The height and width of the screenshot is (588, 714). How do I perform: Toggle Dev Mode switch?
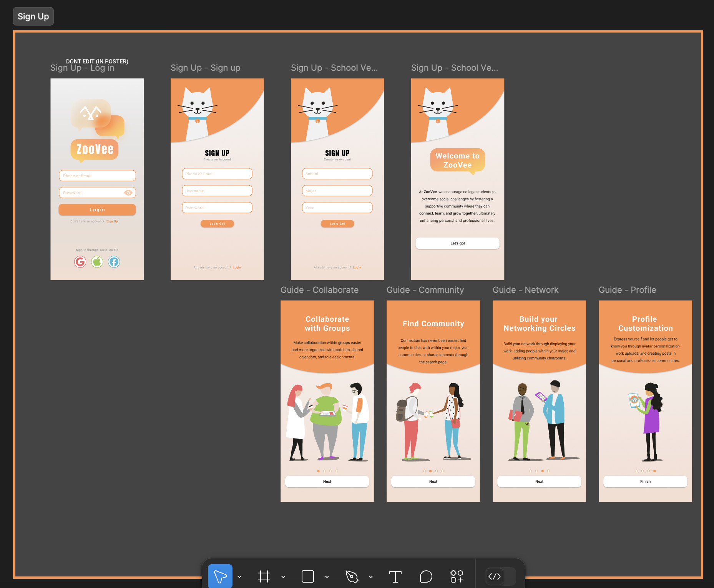(500, 576)
